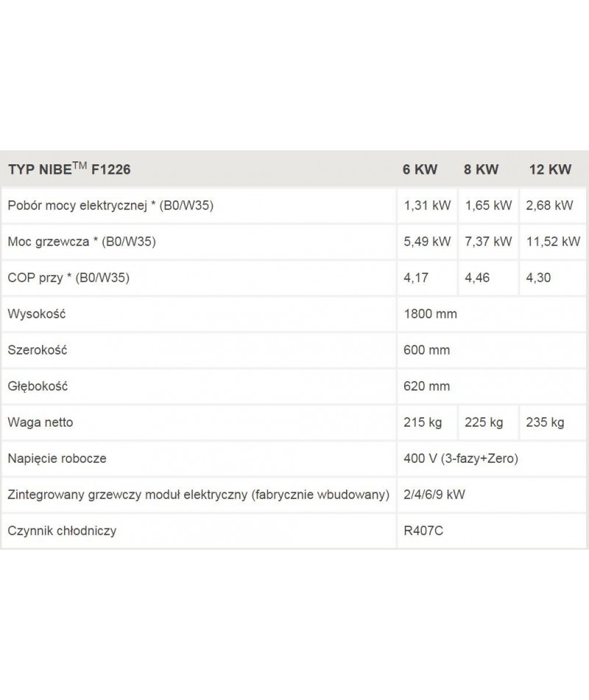This screenshot has height=700, width=589.
Task: Click the Głębokość 620 mm value
Action: (426, 386)
